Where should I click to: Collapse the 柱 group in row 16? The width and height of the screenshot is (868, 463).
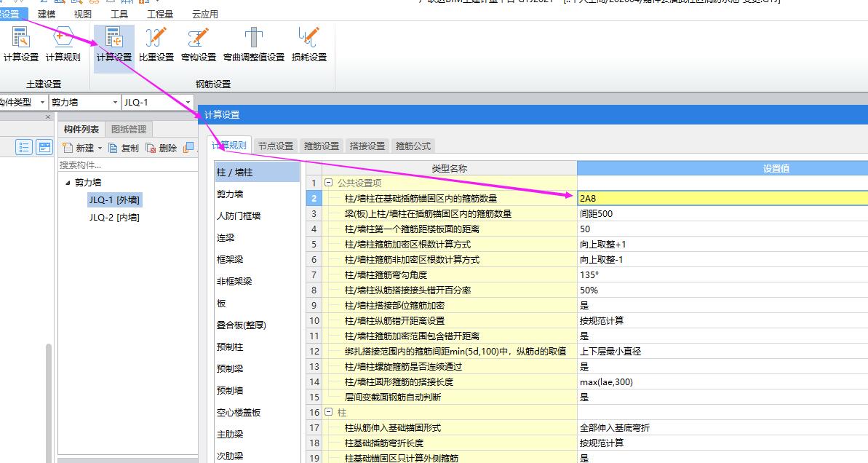[x=328, y=412]
